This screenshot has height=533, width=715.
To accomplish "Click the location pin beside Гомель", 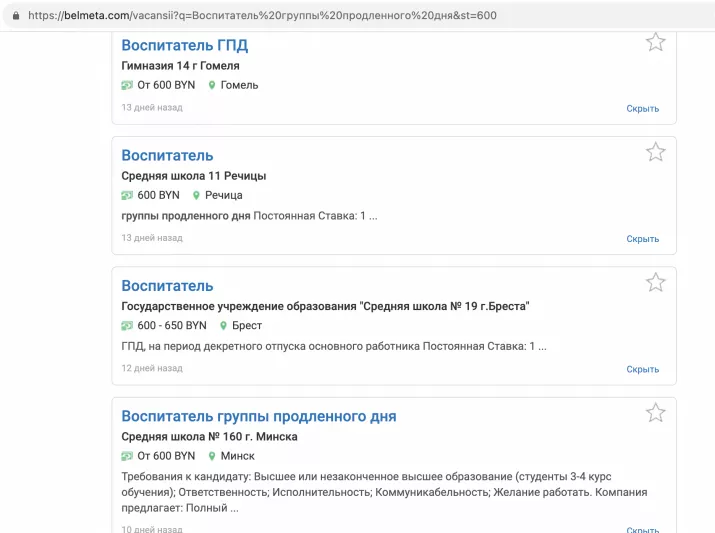I will [212, 85].
